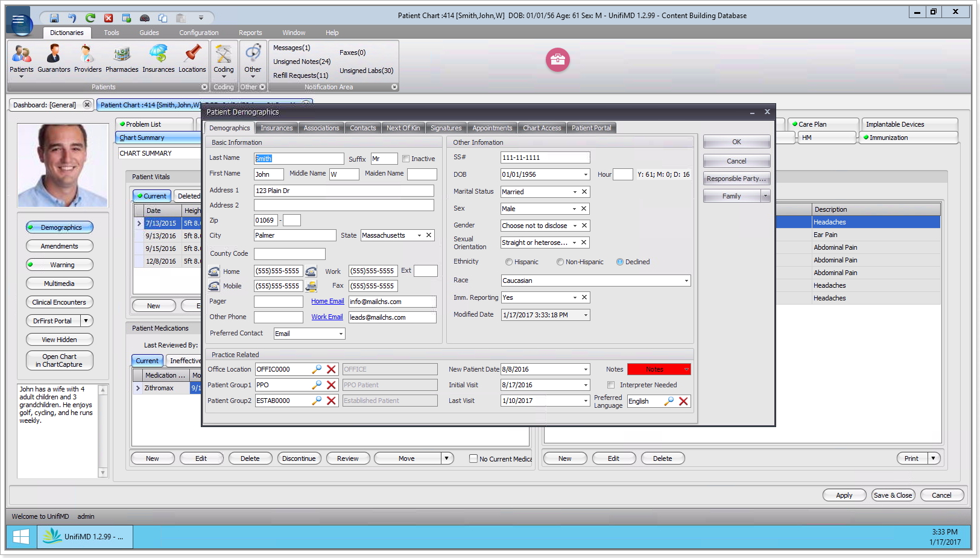Switch to the Insurances tab in Patient Demographics
Image resolution: width=980 pixels, height=558 pixels.
(x=276, y=128)
